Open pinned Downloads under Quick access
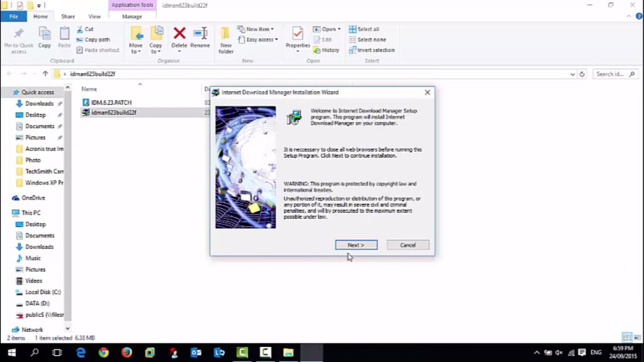The image size is (644, 362). (39, 104)
